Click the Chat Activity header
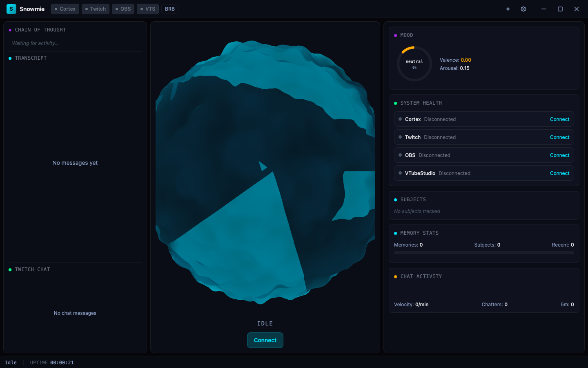 pyautogui.click(x=421, y=276)
